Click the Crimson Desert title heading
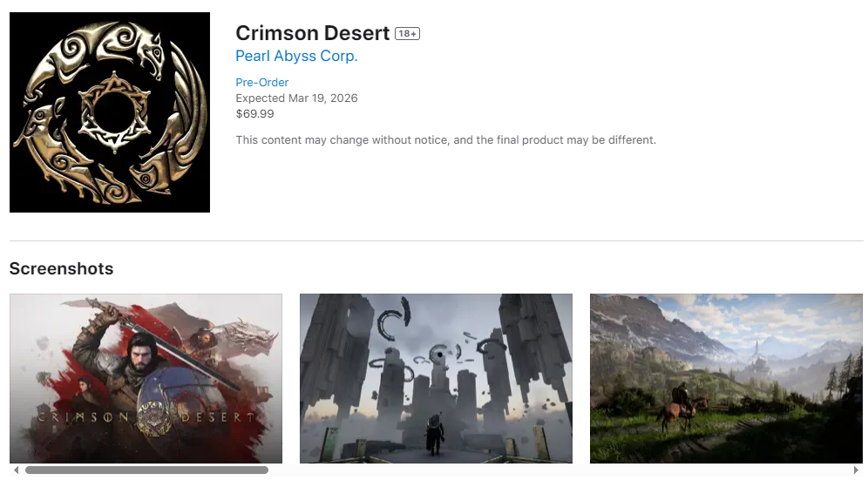 click(x=313, y=33)
